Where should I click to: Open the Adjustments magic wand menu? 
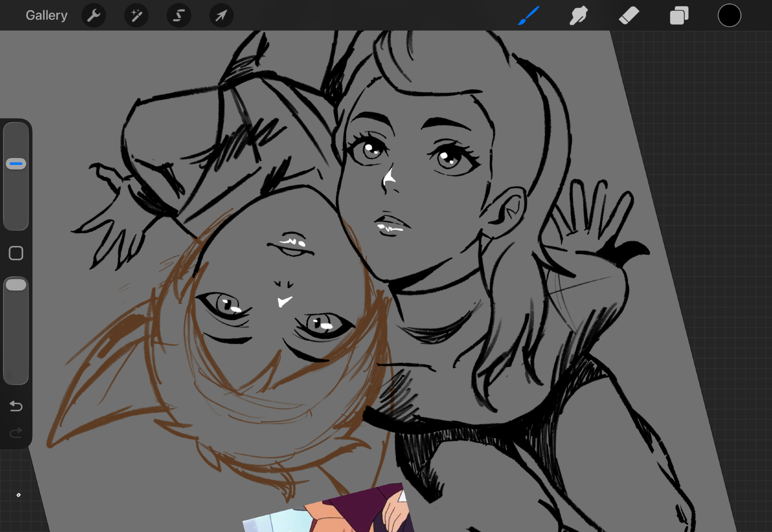point(136,16)
